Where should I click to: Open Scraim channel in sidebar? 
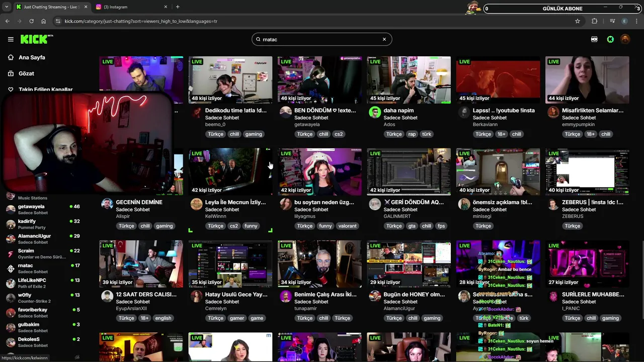(43, 254)
